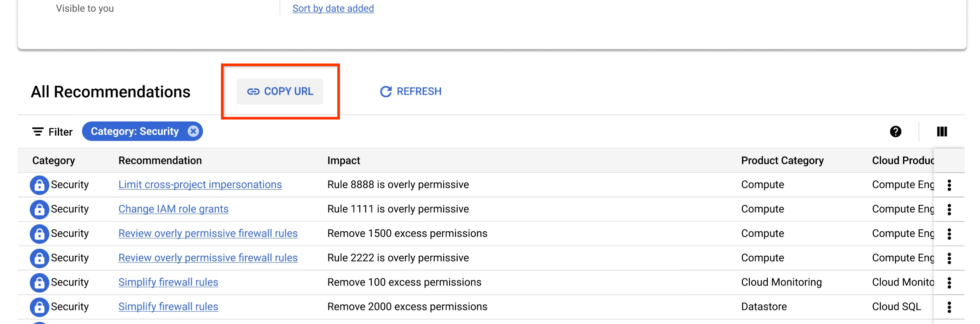
Task: Click security lock icon in Rule 8888 row
Action: click(x=39, y=185)
